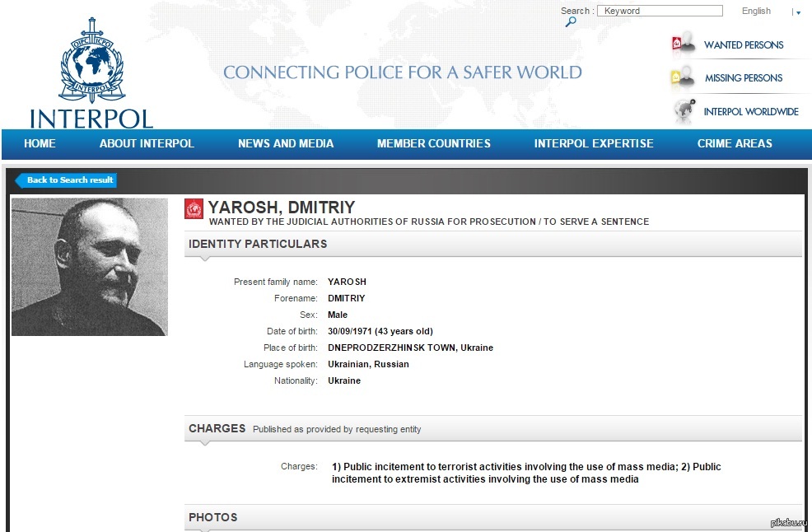Click the 'Language spoken:' label
This screenshot has width=812, height=532.
281,365
